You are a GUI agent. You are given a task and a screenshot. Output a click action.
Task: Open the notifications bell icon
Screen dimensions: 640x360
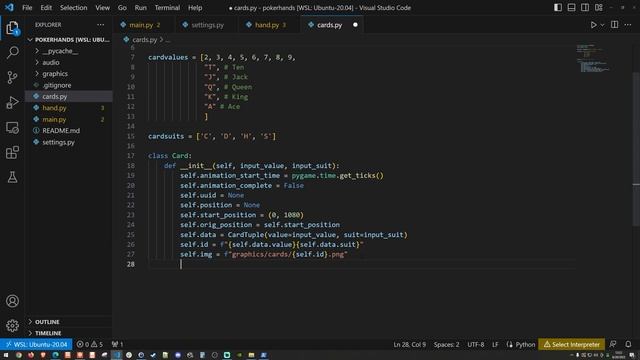click(x=628, y=344)
